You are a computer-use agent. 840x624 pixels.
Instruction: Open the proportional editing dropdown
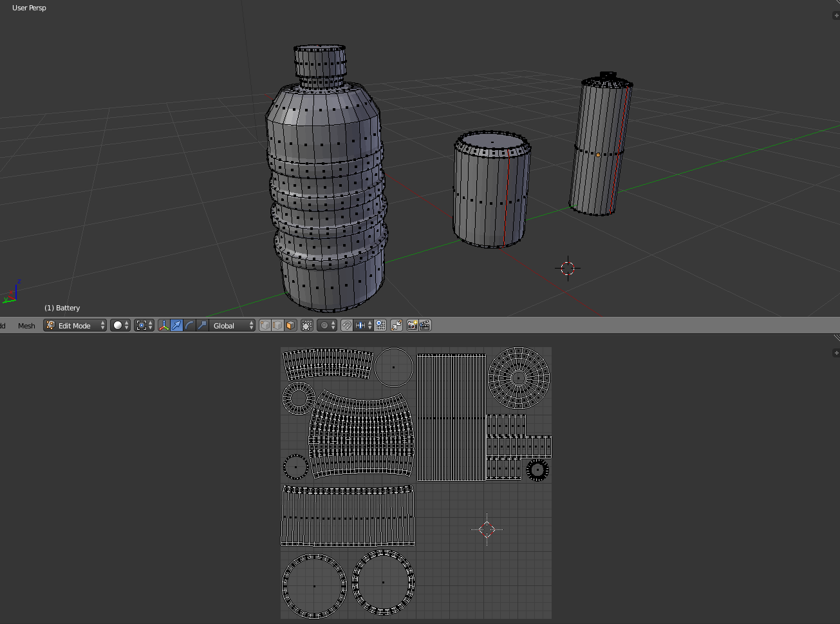coord(328,326)
